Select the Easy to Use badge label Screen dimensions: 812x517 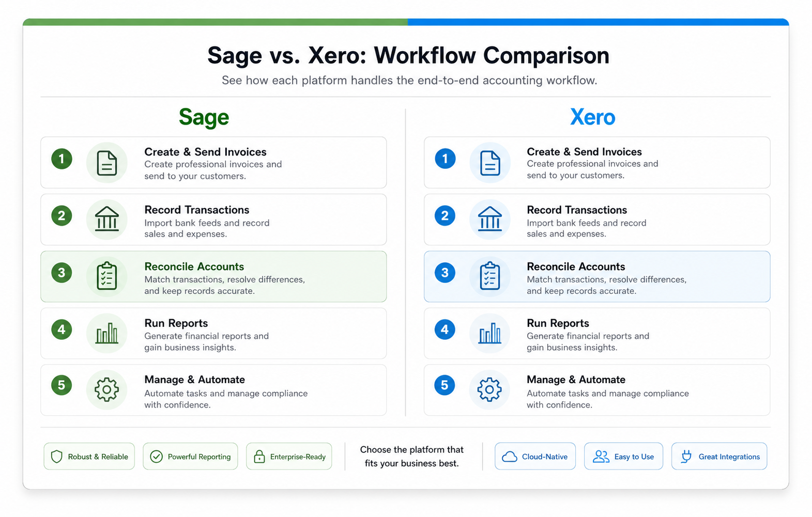(x=634, y=457)
